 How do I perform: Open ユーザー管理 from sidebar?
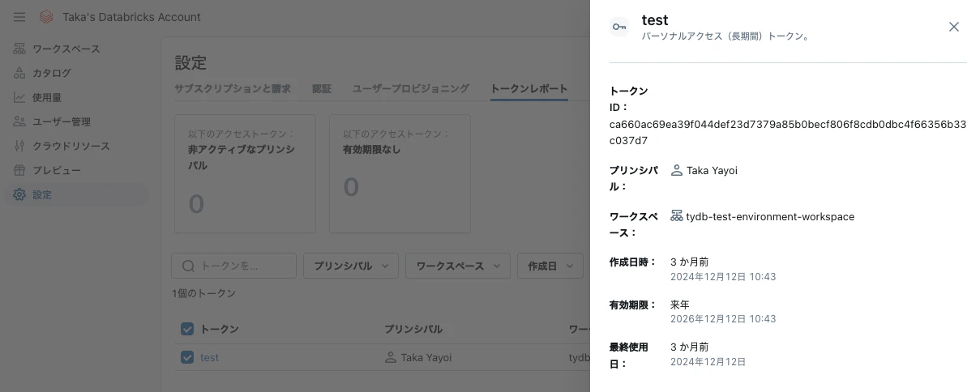pos(79,121)
